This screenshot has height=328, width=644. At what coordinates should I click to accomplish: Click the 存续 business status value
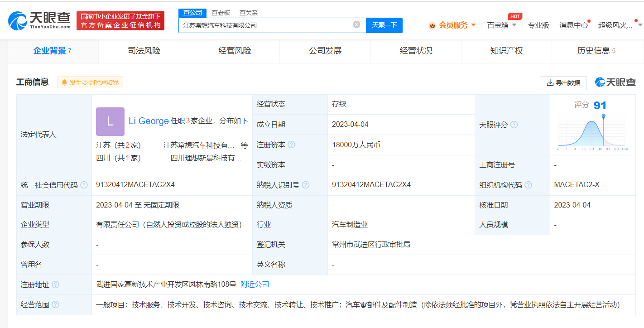pyautogui.click(x=339, y=104)
